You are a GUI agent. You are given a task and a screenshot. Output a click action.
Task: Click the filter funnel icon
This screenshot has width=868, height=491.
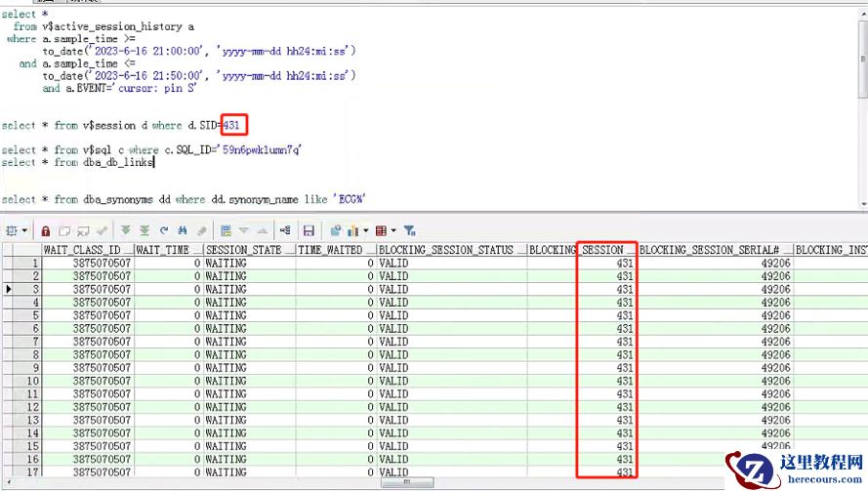[410, 231]
